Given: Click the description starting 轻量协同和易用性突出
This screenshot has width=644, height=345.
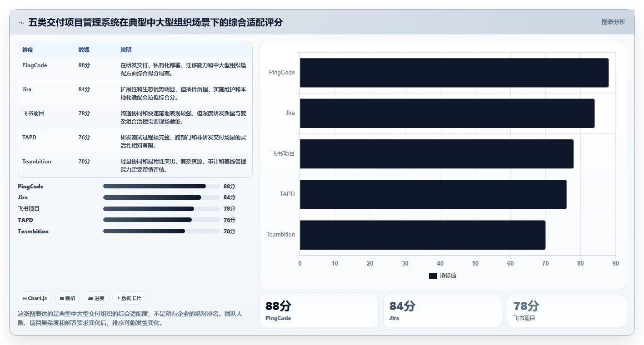Looking at the screenshot, I should tap(183, 165).
